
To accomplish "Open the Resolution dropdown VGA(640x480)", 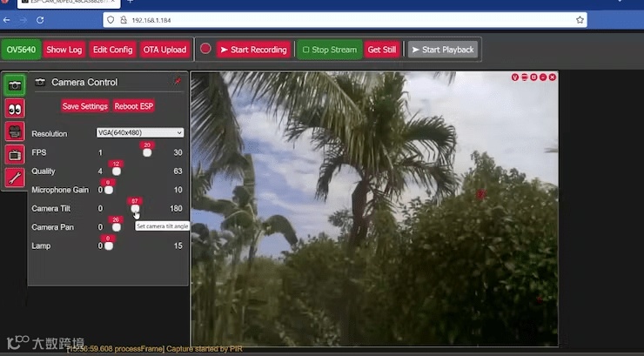I will [139, 132].
